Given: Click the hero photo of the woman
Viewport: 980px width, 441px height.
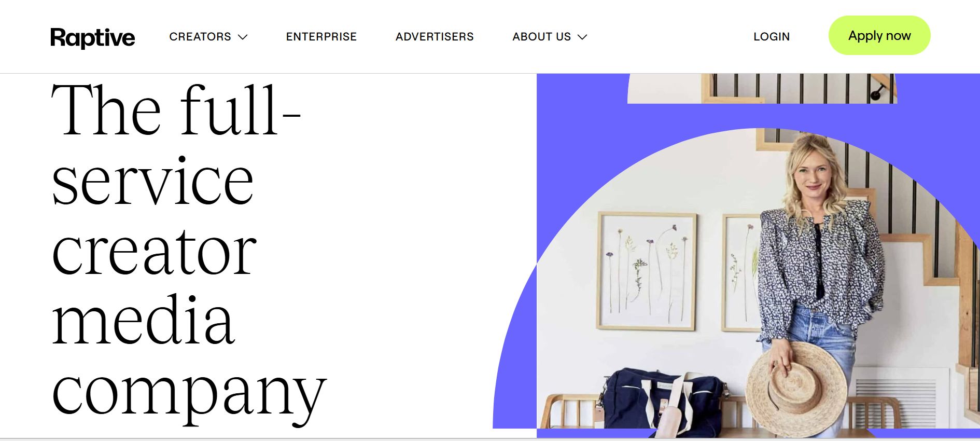Looking at the screenshot, I should (757, 280).
